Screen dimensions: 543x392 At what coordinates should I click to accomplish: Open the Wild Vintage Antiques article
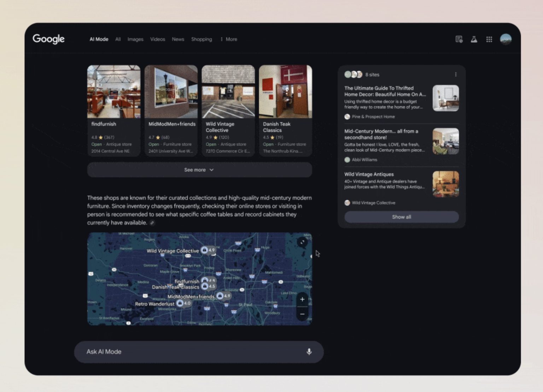click(x=369, y=174)
